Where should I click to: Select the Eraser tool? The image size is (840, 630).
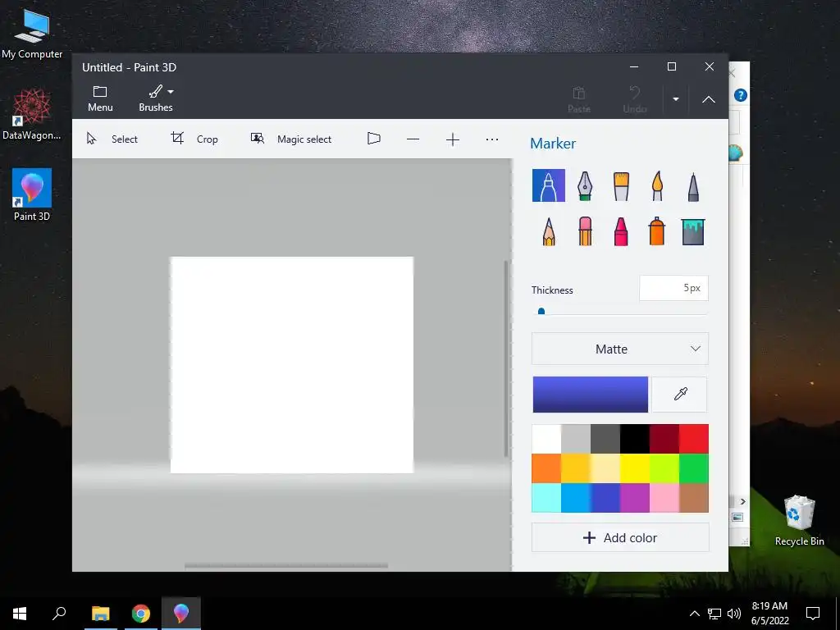(585, 231)
